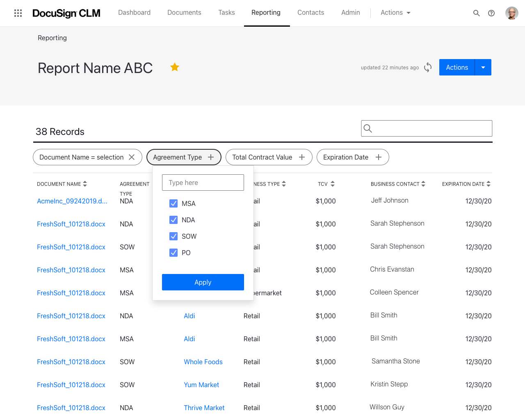Click the plus icon on Total Contract Value
Image resolution: width=525 pixels, height=420 pixels.
click(302, 157)
